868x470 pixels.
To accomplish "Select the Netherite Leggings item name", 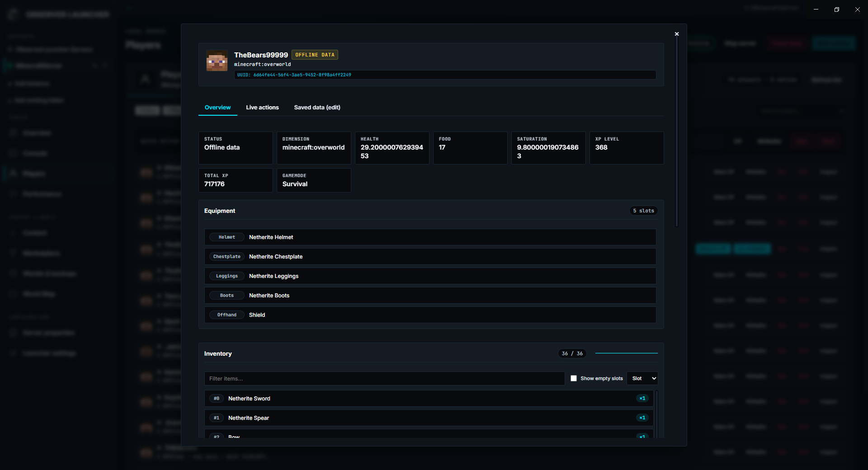I will tap(274, 276).
